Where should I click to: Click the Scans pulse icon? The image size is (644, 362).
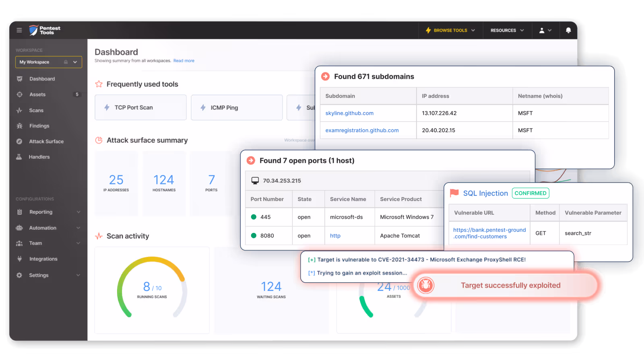point(19,110)
